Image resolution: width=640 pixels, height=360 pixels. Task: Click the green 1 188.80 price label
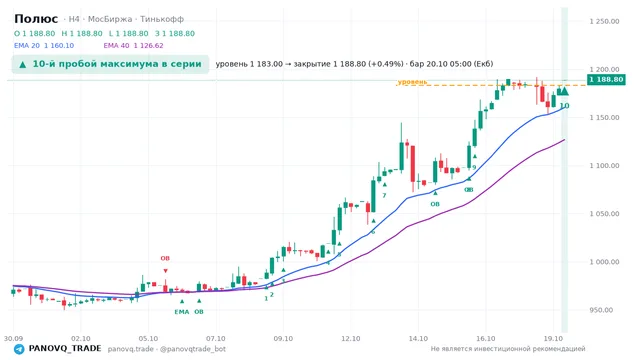[x=606, y=80]
